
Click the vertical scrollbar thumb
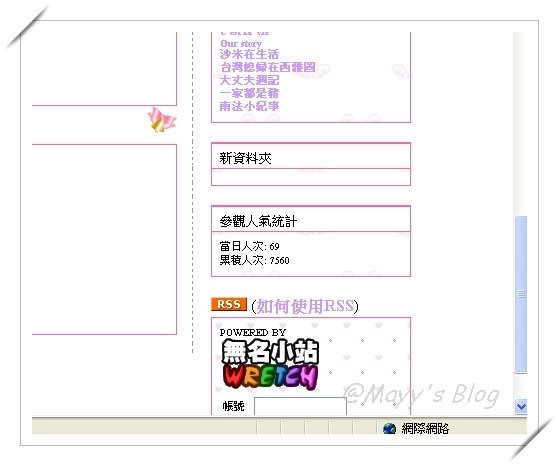(521, 294)
